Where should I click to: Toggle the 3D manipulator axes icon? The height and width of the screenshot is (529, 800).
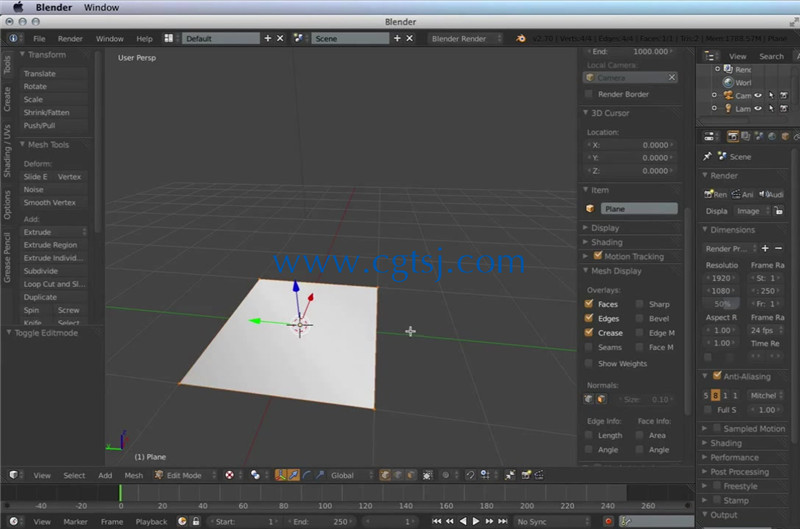pos(280,475)
